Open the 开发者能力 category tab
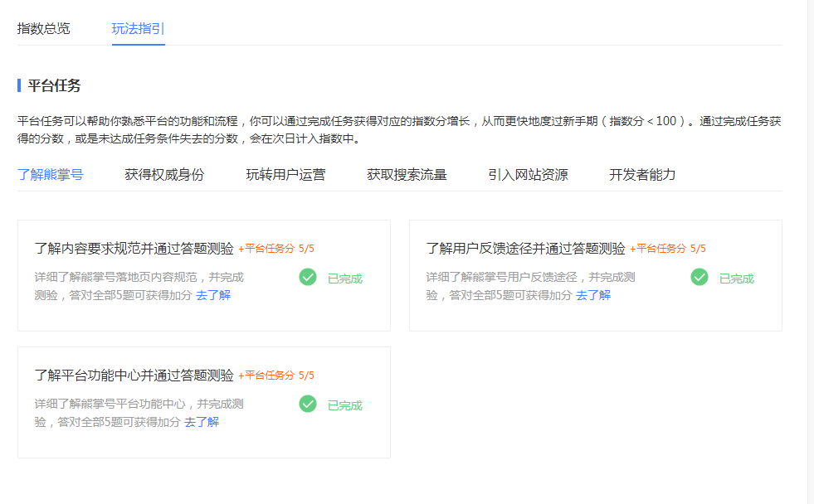Viewport: 814px width, 504px height. (x=642, y=174)
